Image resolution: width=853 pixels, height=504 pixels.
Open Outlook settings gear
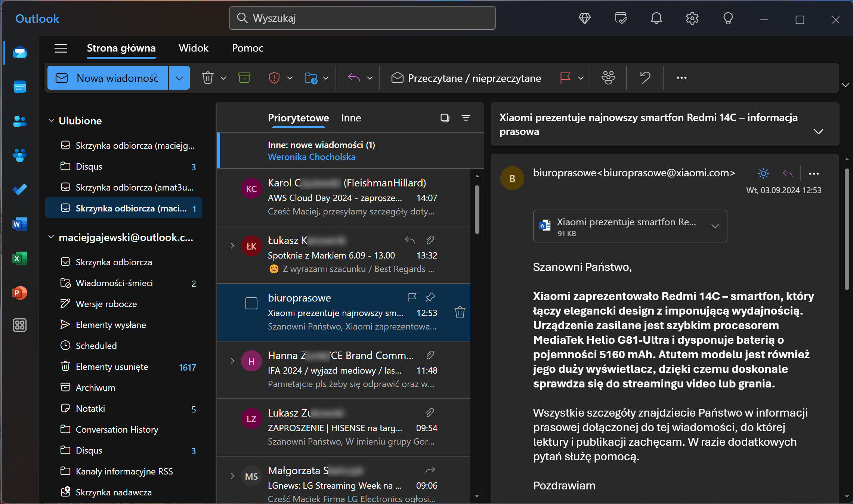coord(692,19)
